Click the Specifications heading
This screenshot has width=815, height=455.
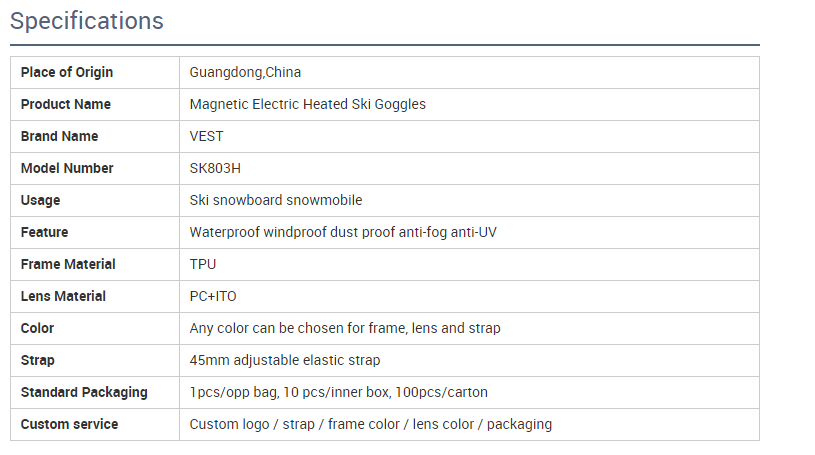[x=87, y=20]
